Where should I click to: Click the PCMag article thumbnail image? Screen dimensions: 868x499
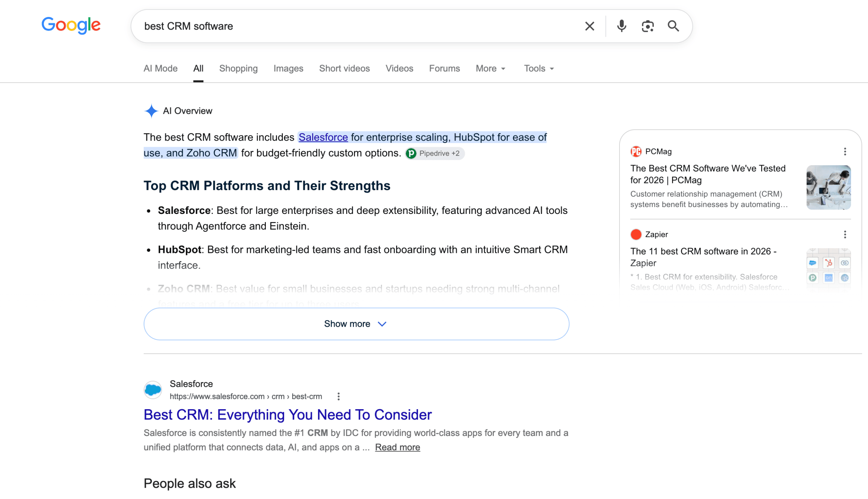click(828, 187)
